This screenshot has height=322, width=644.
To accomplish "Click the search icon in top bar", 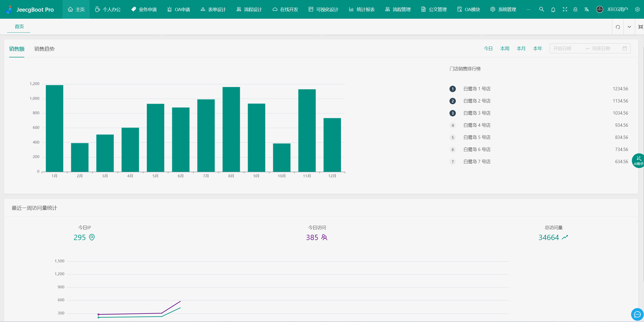I will click(x=541, y=9).
